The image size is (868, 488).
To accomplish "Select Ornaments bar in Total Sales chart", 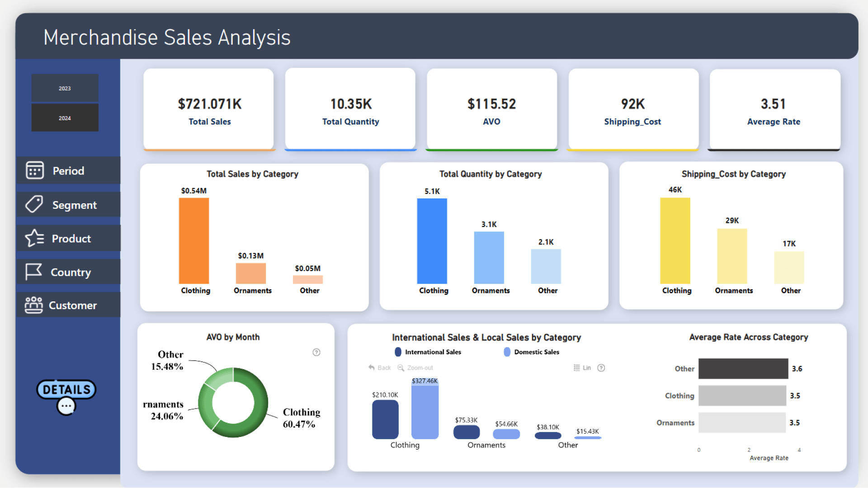I will coord(251,273).
